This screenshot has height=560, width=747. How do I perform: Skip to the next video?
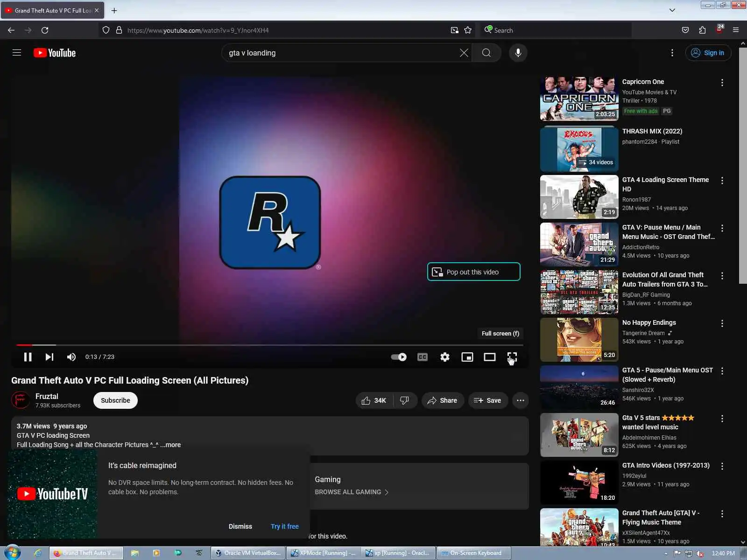click(x=49, y=357)
